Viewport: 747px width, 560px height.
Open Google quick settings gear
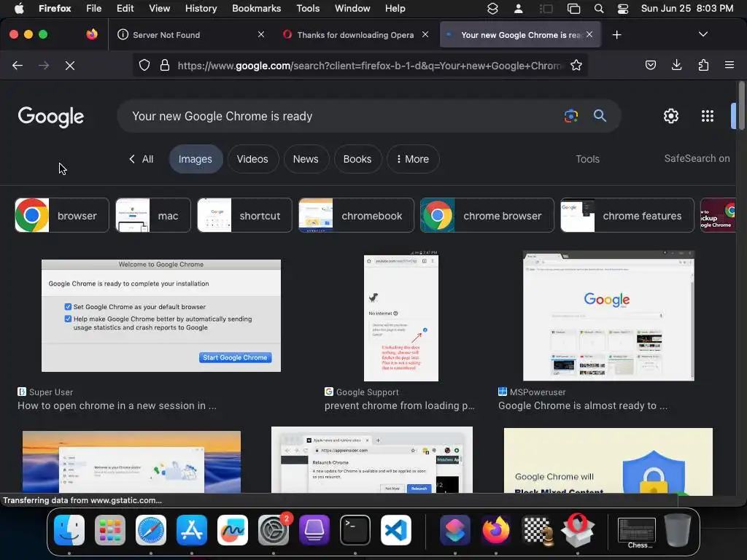click(671, 116)
